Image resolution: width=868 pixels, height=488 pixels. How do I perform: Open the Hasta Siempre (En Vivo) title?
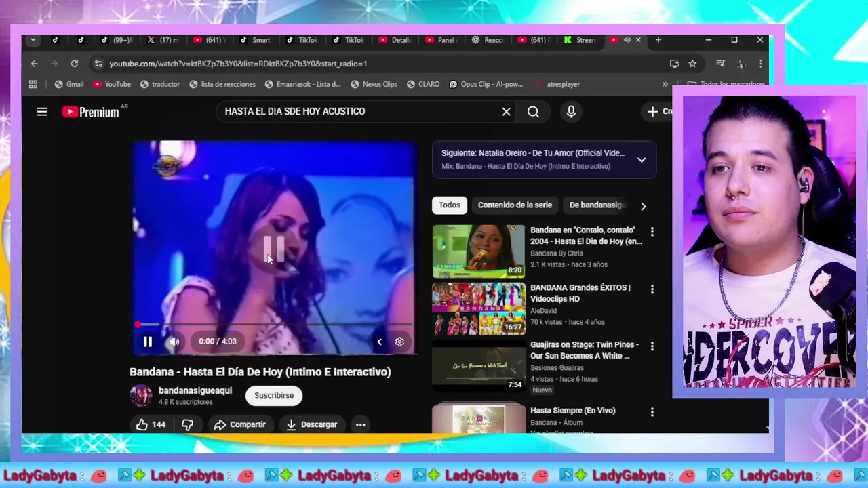pyautogui.click(x=572, y=411)
